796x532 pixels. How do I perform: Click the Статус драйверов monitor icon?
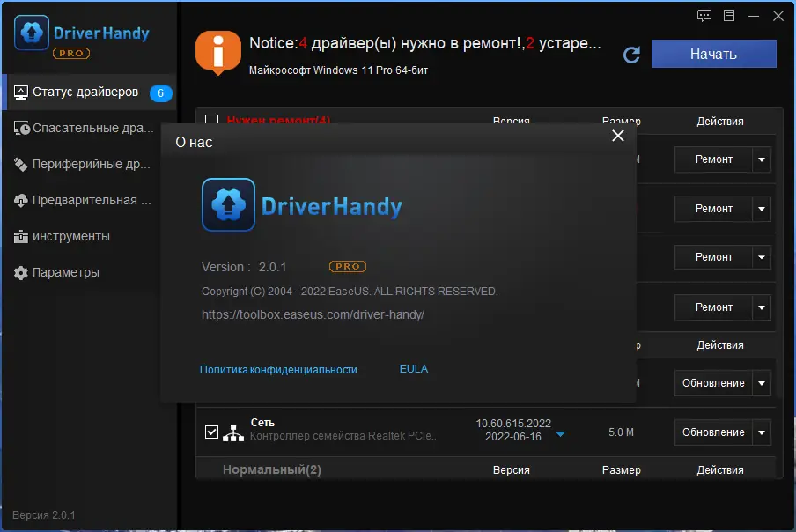tap(21, 92)
